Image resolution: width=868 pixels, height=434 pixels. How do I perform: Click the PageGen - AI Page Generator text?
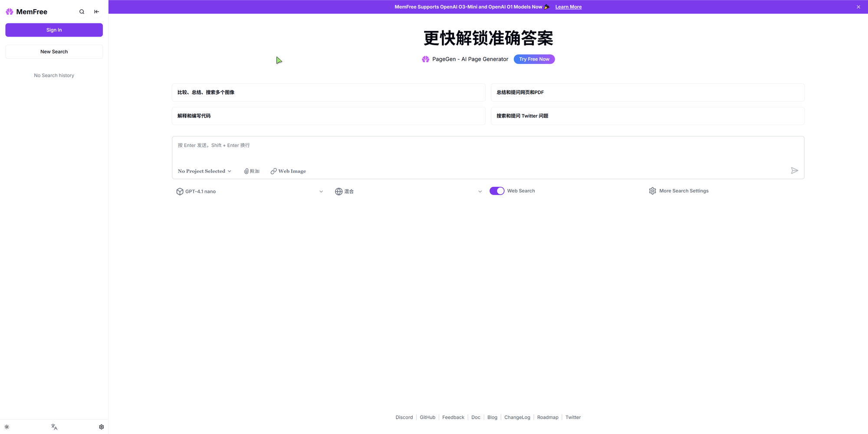(x=470, y=59)
